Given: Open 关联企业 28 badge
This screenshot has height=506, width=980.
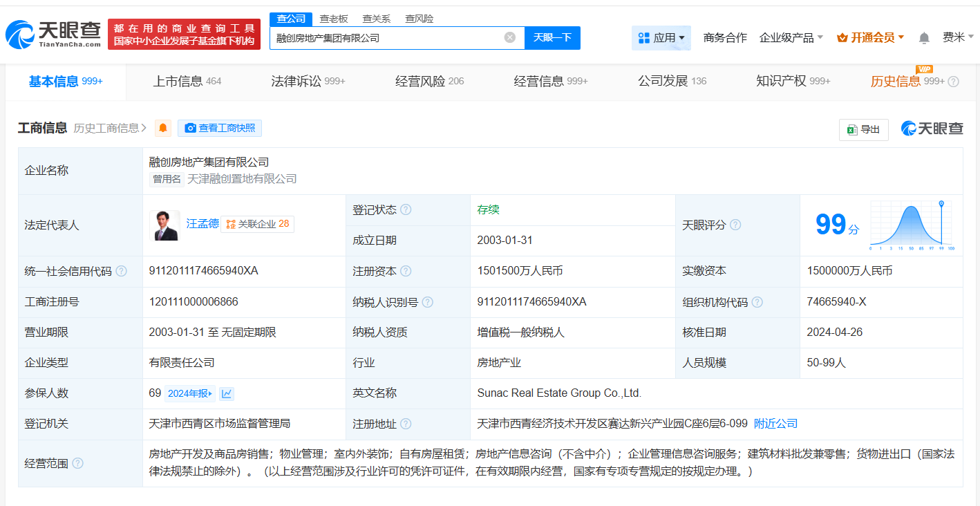Looking at the screenshot, I should 258,224.
